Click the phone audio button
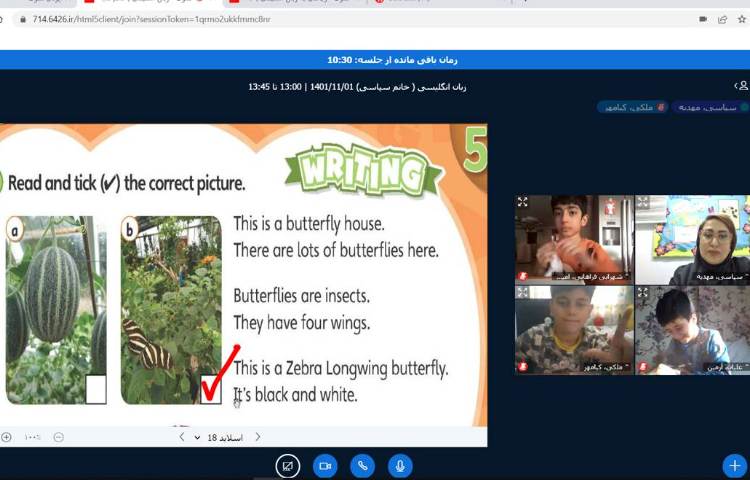The image size is (750, 480). (x=362, y=466)
